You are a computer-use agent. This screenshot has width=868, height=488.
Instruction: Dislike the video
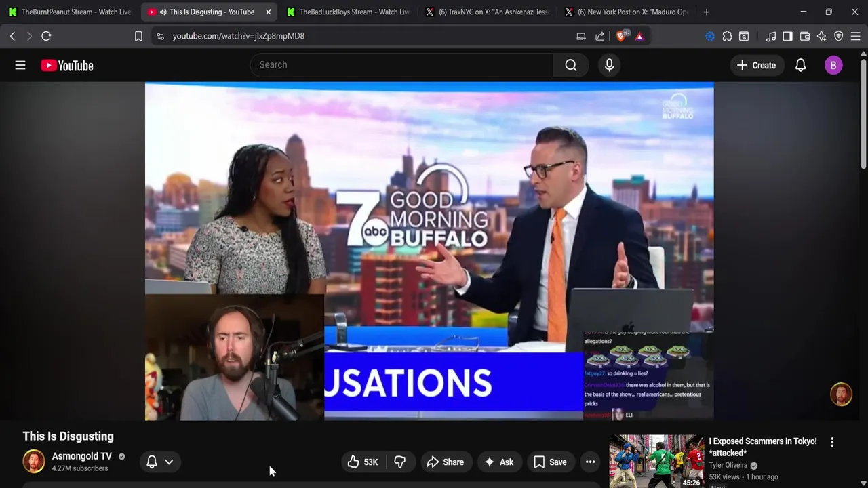click(400, 462)
